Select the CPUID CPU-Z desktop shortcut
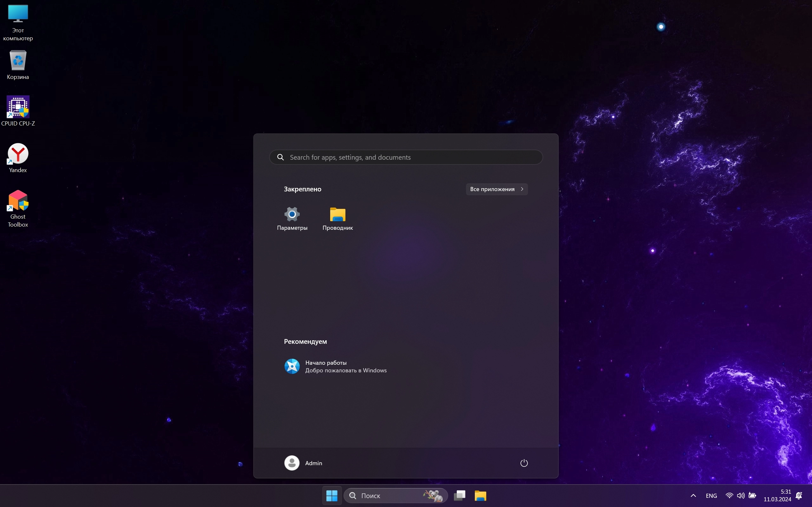Image resolution: width=812 pixels, height=507 pixels. pyautogui.click(x=18, y=111)
